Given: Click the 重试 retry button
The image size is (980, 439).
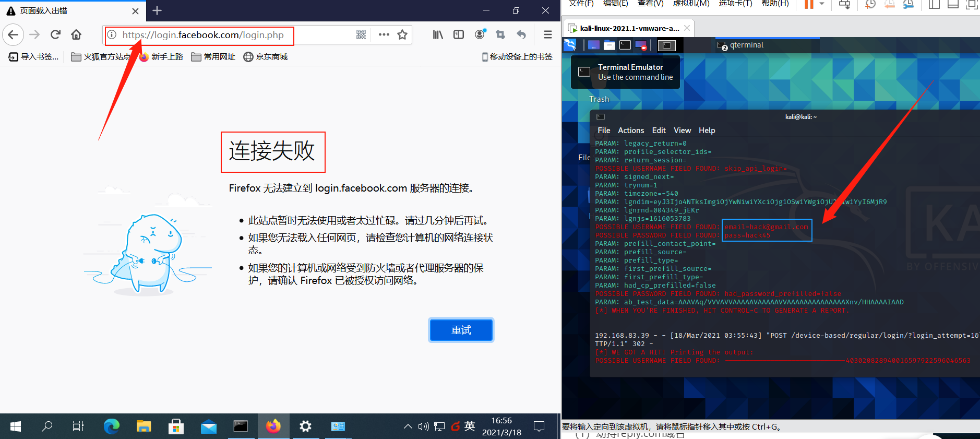Looking at the screenshot, I should 461,330.
